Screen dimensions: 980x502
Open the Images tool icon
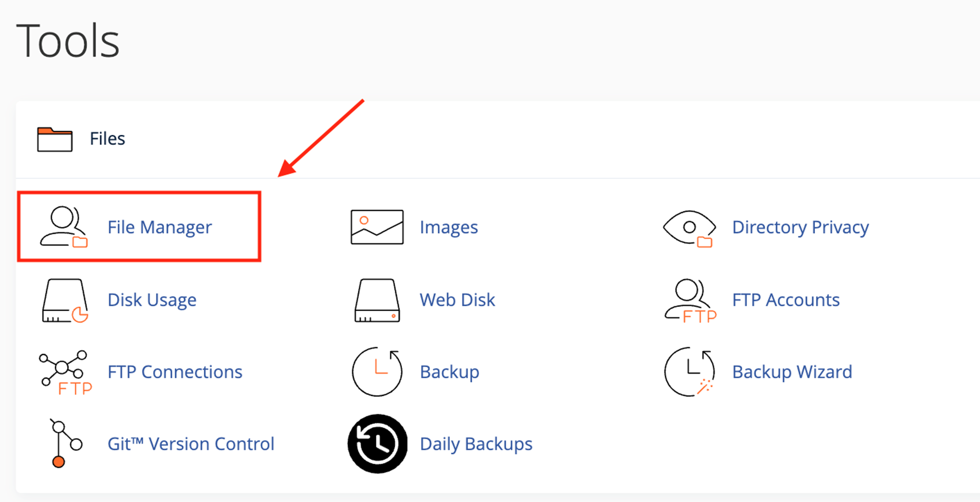point(377,227)
